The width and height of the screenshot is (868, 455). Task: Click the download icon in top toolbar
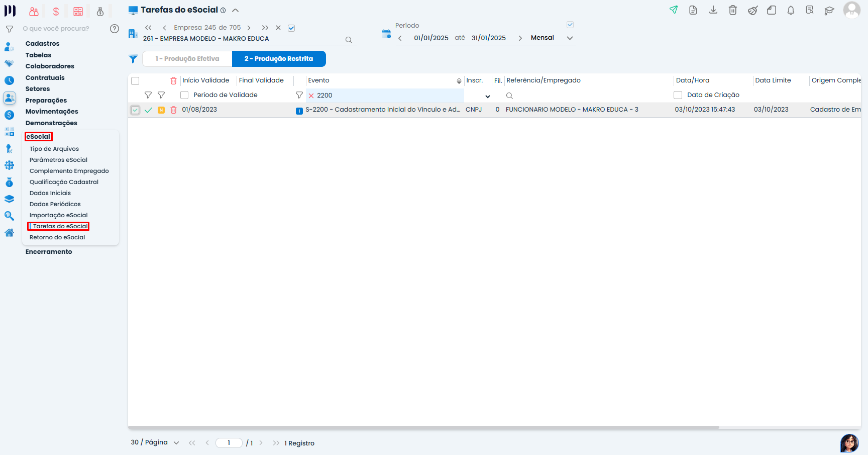point(713,10)
